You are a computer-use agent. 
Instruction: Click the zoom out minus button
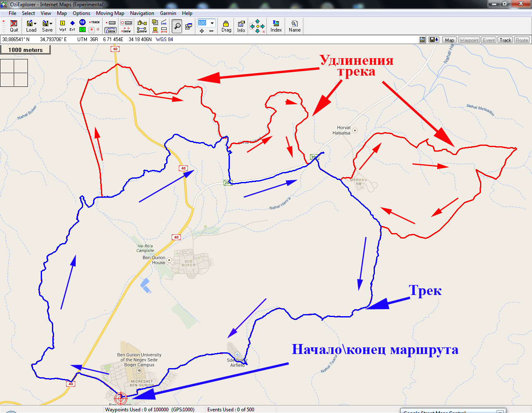point(211,31)
